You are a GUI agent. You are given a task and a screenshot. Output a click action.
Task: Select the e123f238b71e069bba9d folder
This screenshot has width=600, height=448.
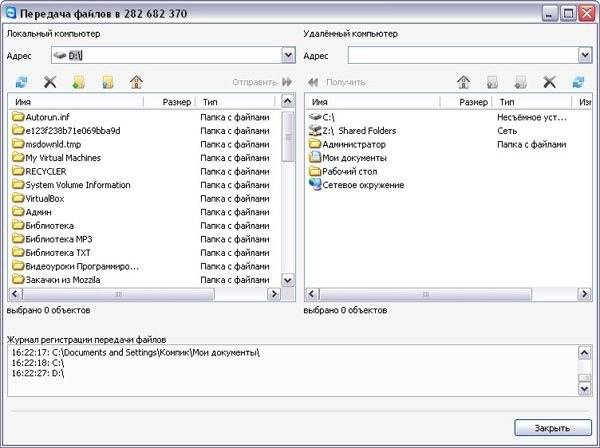(x=66, y=131)
